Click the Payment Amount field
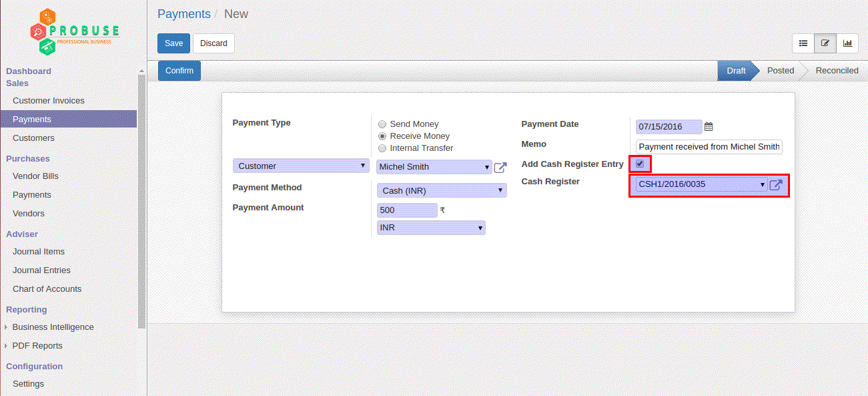 coord(407,210)
